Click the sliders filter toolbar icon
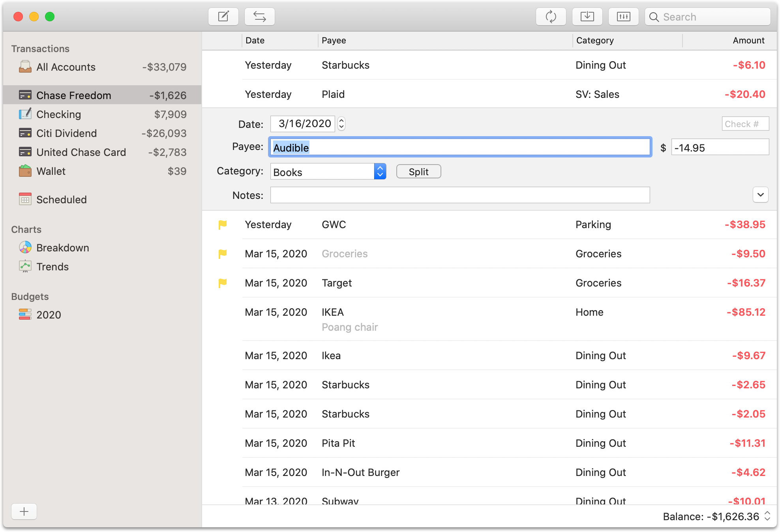The image size is (780, 532). (623, 17)
